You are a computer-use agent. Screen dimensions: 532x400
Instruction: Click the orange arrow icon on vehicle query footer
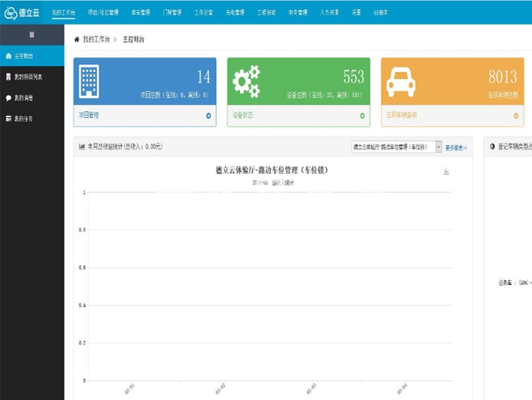point(516,116)
